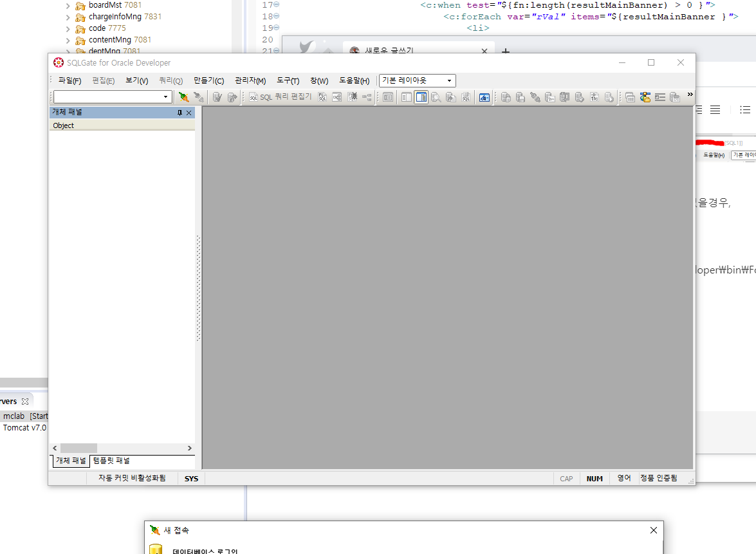Click the 정품 인증됨 status entry
756x554 pixels.
coord(659,478)
